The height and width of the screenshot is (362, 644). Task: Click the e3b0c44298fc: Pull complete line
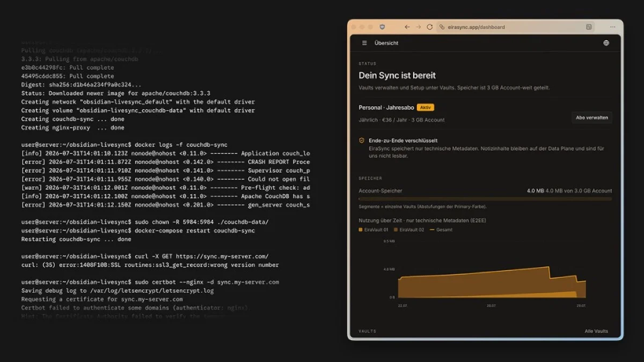pos(68,68)
